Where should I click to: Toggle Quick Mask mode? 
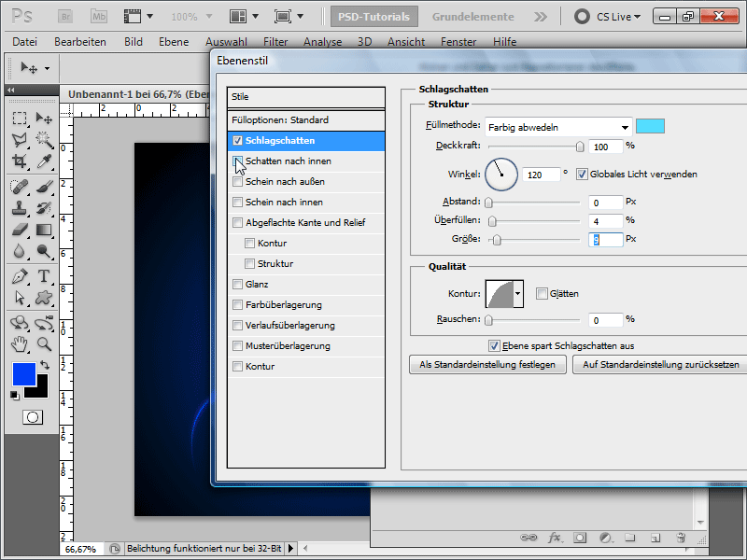pos(33,417)
